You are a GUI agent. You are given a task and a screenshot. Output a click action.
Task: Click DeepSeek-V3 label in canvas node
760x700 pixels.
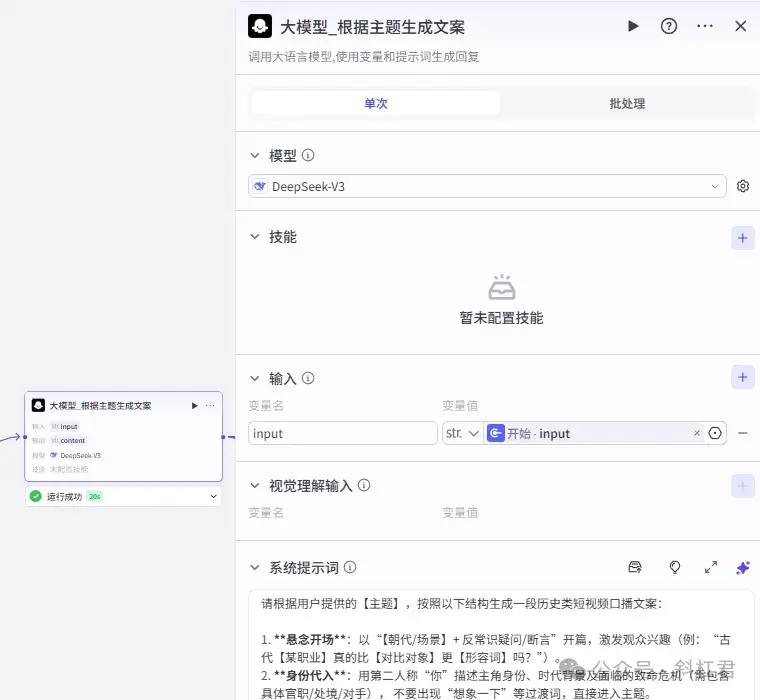[x=80, y=456]
